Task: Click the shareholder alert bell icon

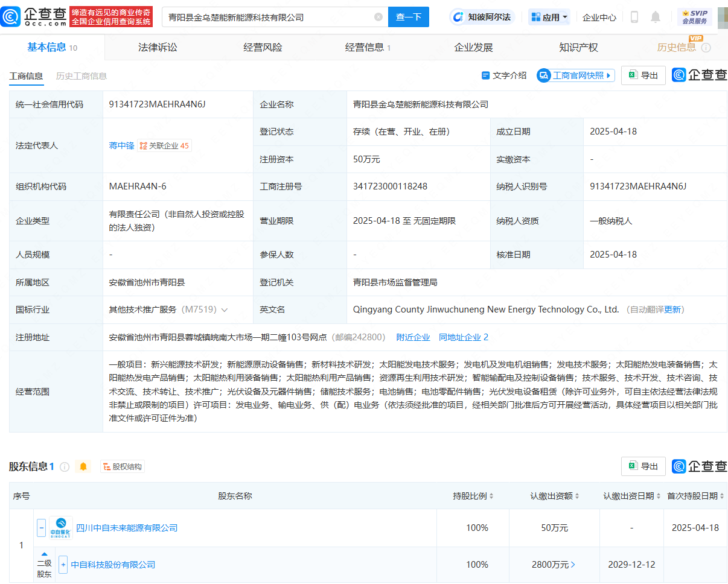Action: 83,466
